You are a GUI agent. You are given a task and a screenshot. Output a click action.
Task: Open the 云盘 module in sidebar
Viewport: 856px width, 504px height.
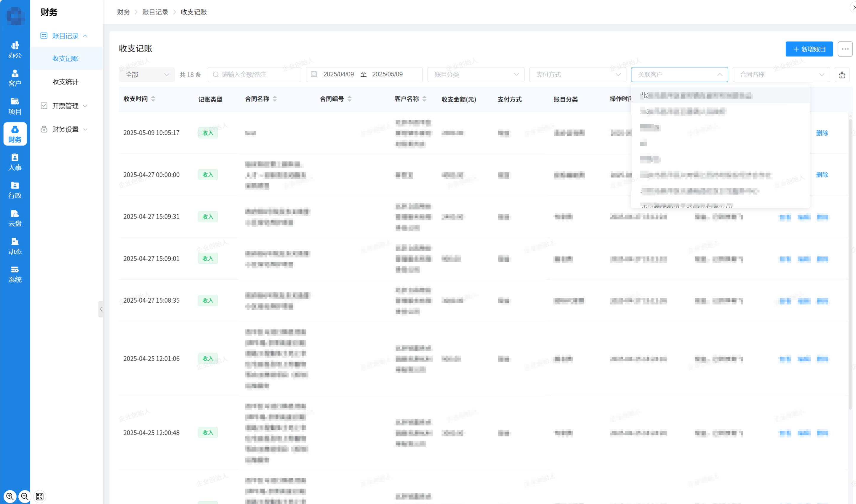tap(15, 218)
